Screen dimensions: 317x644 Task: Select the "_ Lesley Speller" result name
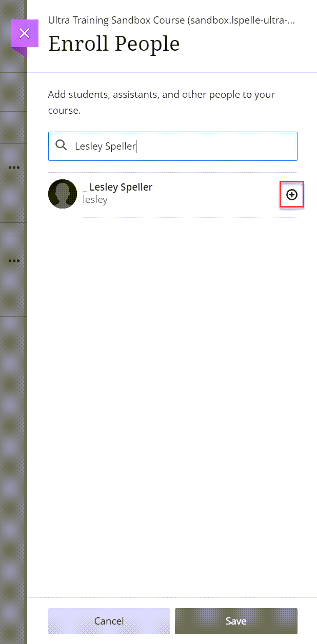tap(117, 187)
